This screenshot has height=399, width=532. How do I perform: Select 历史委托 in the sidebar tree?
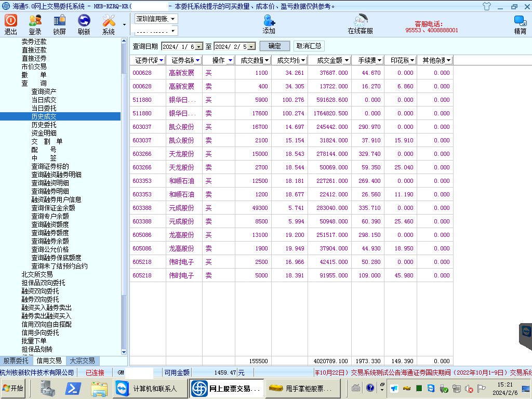44,125
